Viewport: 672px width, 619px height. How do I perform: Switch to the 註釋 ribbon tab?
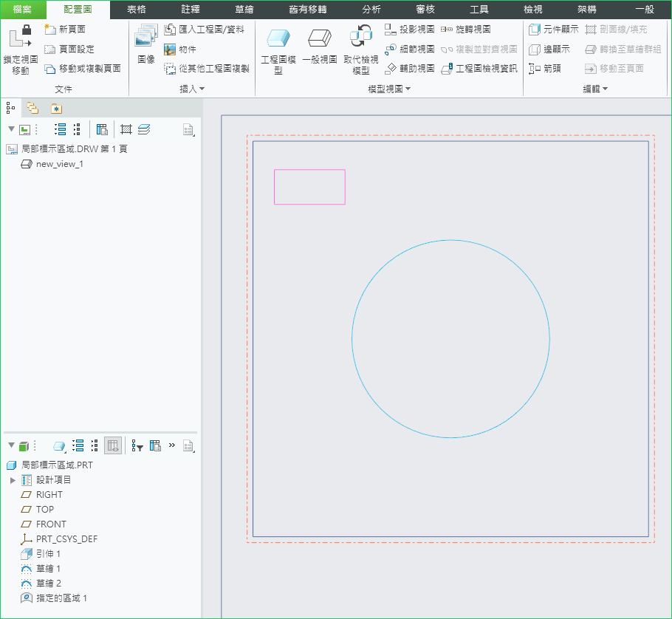tap(191, 10)
